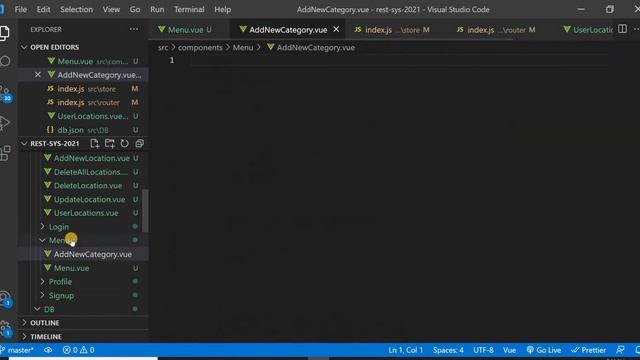Open the Extensions view icon
Image resolution: width=640 pixels, height=360 pixels.
(5, 153)
